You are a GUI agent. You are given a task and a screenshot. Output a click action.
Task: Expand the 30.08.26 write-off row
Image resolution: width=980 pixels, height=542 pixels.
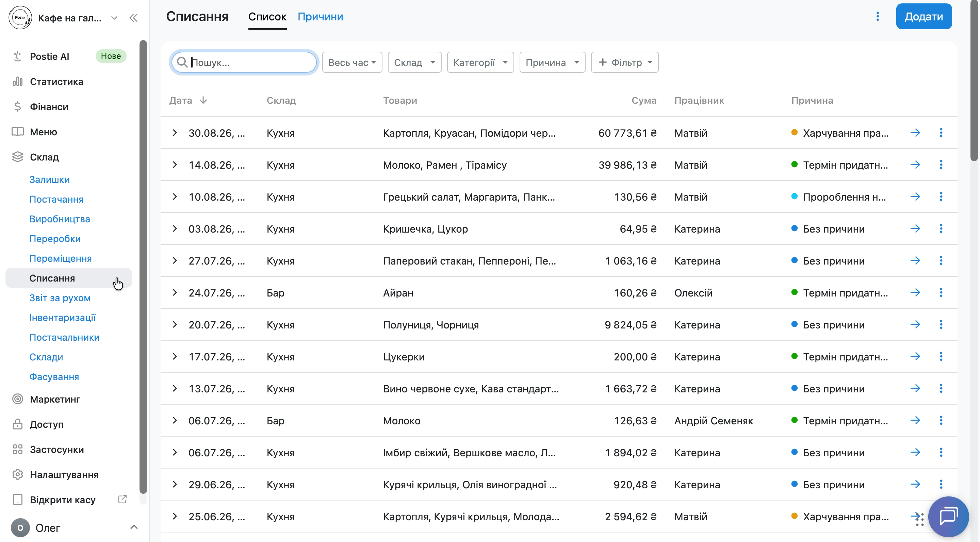pyautogui.click(x=175, y=133)
